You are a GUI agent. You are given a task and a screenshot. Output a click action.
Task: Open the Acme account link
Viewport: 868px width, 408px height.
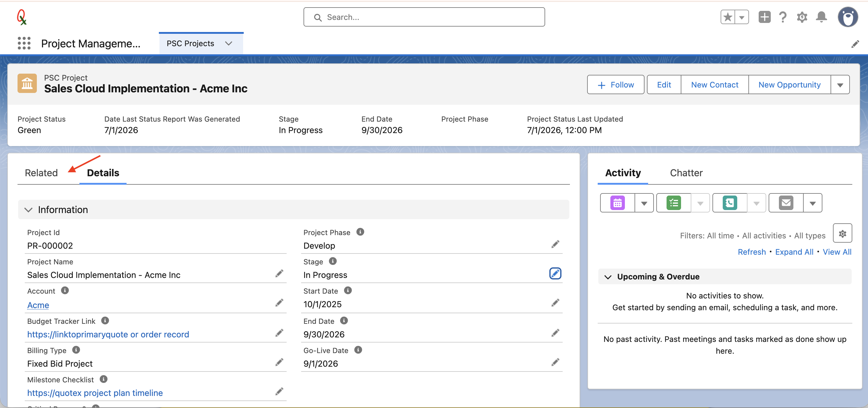tap(38, 305)
